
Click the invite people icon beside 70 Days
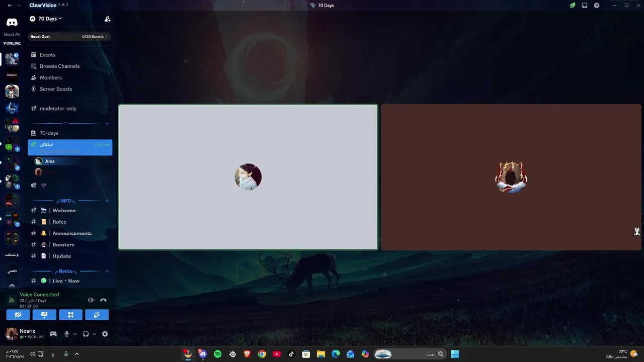click(107, 19)
